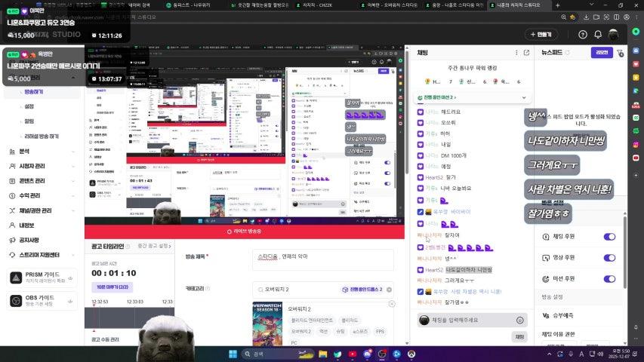Screen dimensions: 644x362
Task: Open the Windows Start button
Action: [x=233, y=354]
